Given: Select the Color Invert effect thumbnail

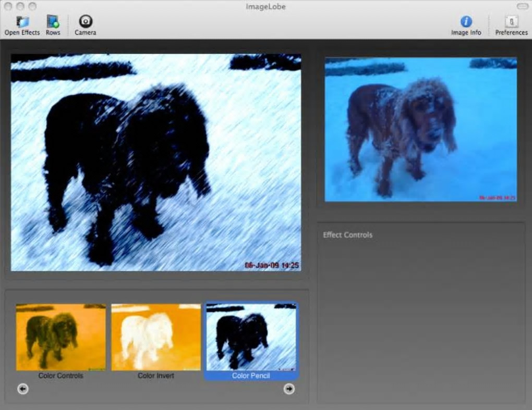Looking at the screenshot, I should pos(156,337).
